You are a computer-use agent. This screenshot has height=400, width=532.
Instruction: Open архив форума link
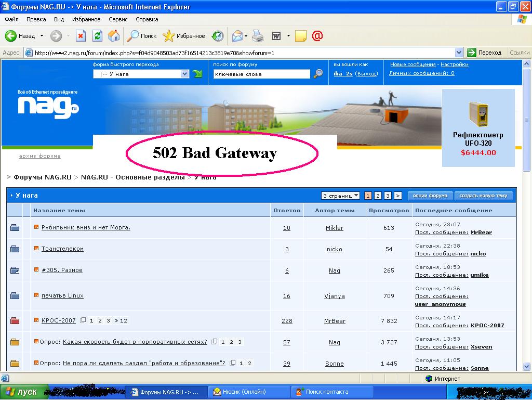[x=39, y=156]
